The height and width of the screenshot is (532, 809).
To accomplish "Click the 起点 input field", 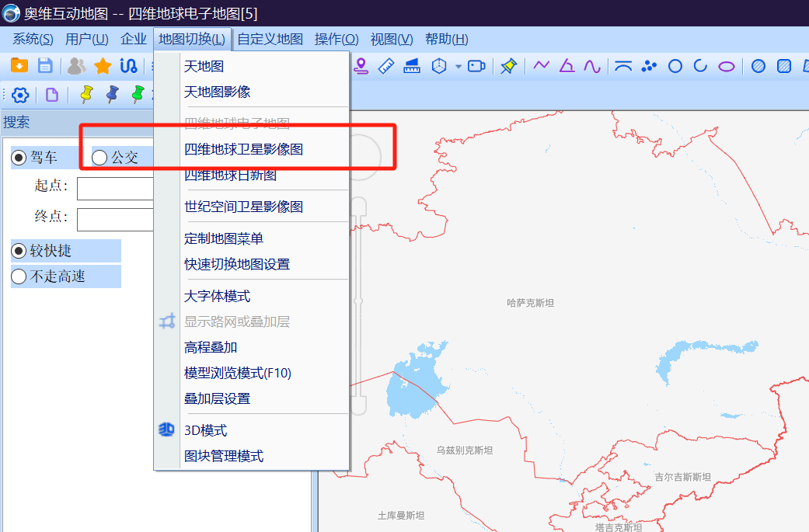I will (x=117, y=189).
